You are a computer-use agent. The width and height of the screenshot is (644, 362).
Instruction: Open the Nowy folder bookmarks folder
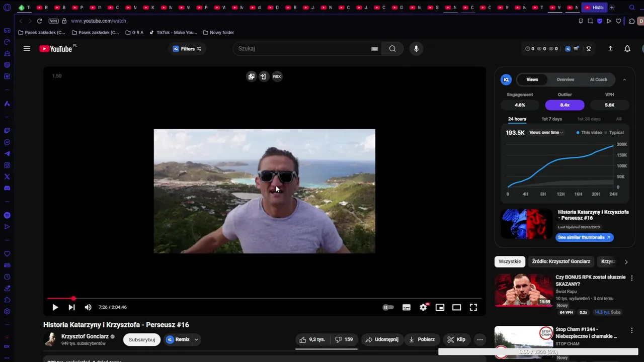click(x=218, y=33)
